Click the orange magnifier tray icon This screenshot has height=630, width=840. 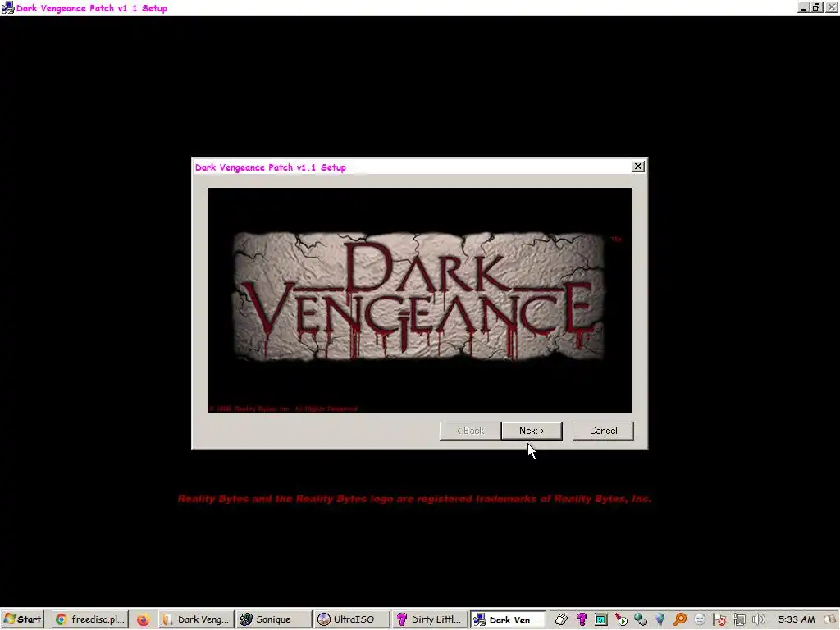pos(680,620)
